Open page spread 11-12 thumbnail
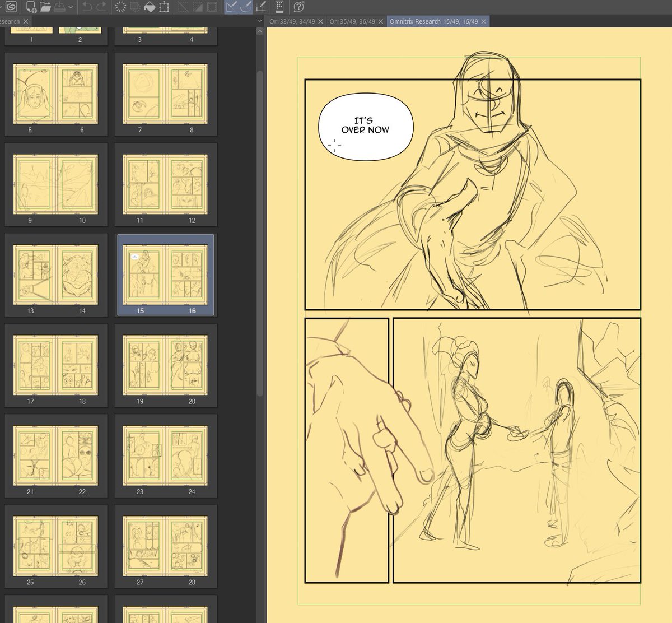Screen dimensions: 672x623 coord(166,185)
